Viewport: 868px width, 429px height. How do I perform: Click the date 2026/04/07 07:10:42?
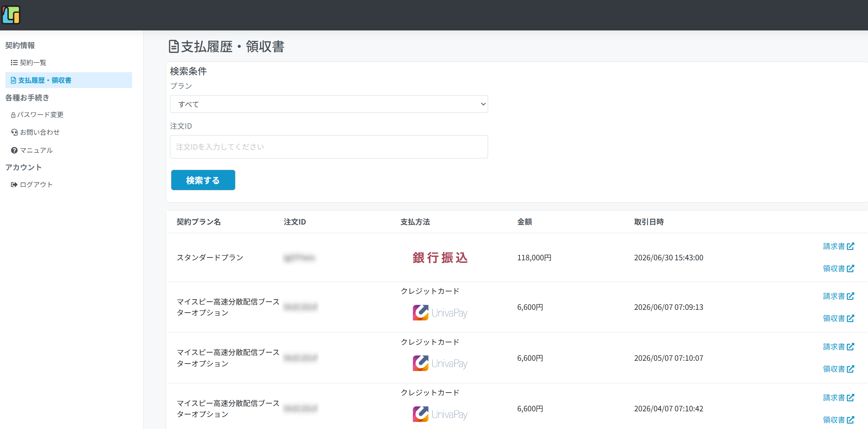pyautogui.click(x=669, y=408)
